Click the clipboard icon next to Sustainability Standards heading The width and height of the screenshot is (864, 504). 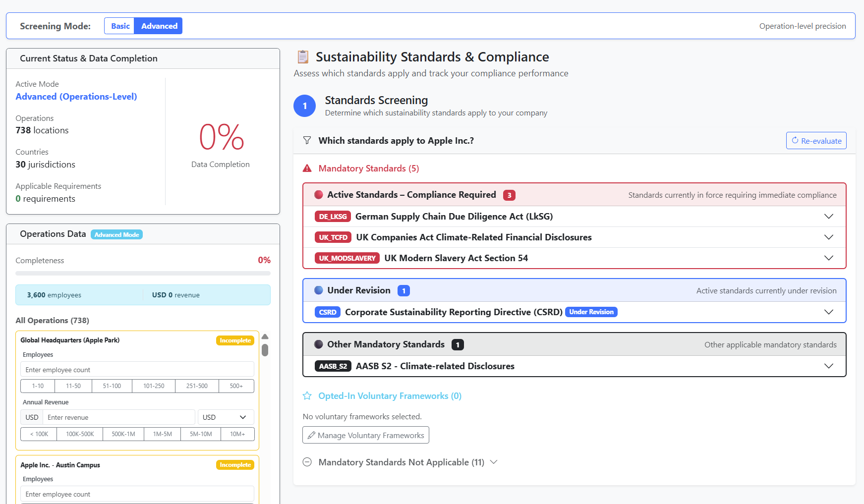303,56
